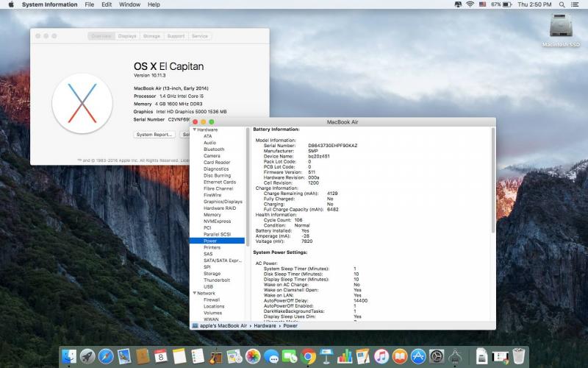The width and height of the screenshot is (588, 368).
Task: Select Firewall under Network
Action: (212, 300)
